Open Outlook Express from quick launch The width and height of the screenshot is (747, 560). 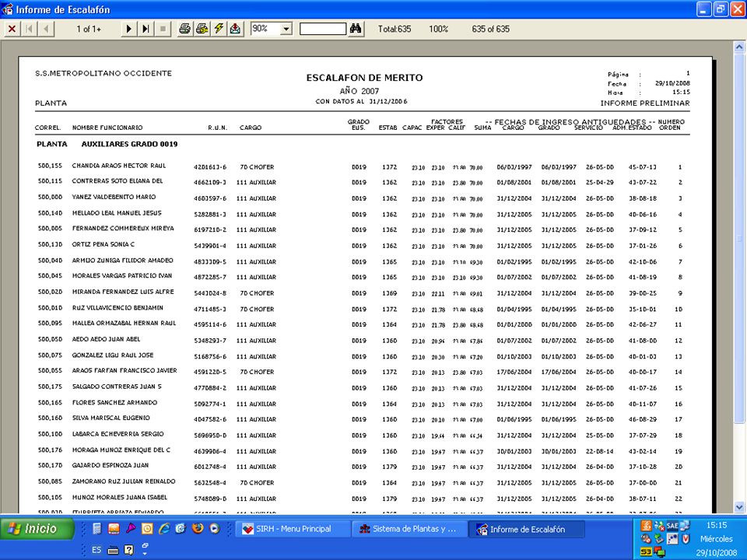tap(181, 529)
